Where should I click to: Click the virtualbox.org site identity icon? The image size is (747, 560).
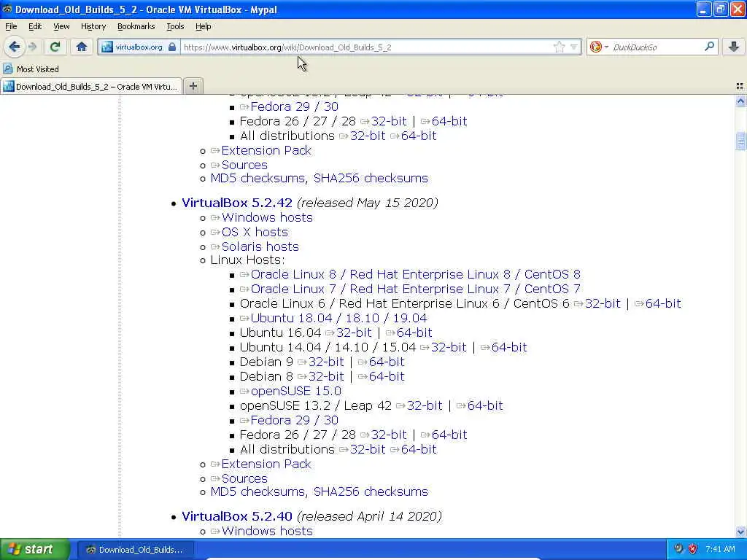coord(108,47)
